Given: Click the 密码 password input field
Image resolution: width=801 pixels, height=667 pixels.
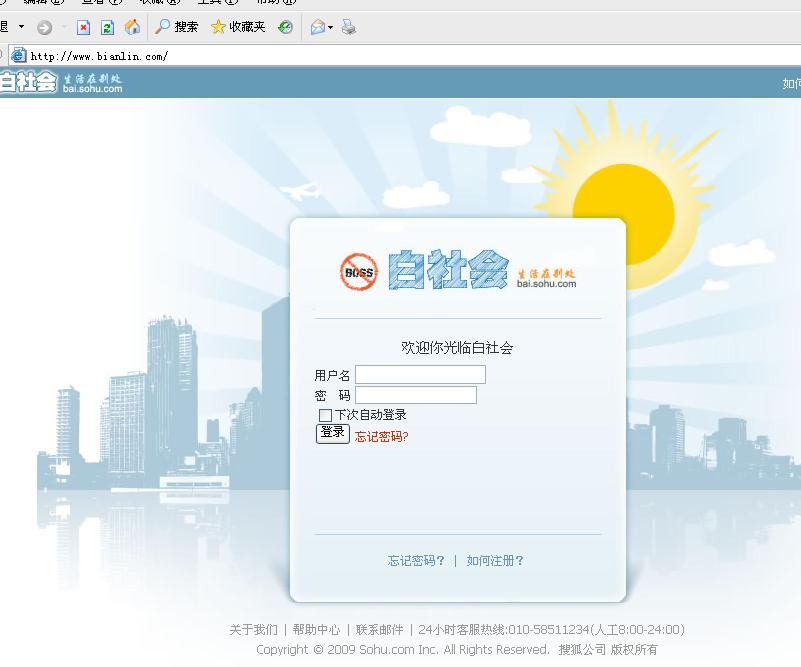Looking at the screenshot, I should (x=416, y=395).
